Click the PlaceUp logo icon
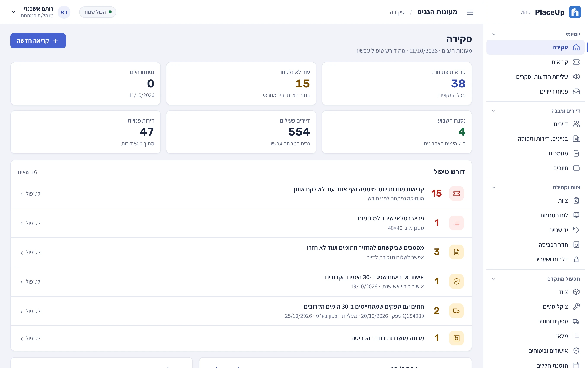Viewport: 588px width, 368px height. click(x=575, y=12)
